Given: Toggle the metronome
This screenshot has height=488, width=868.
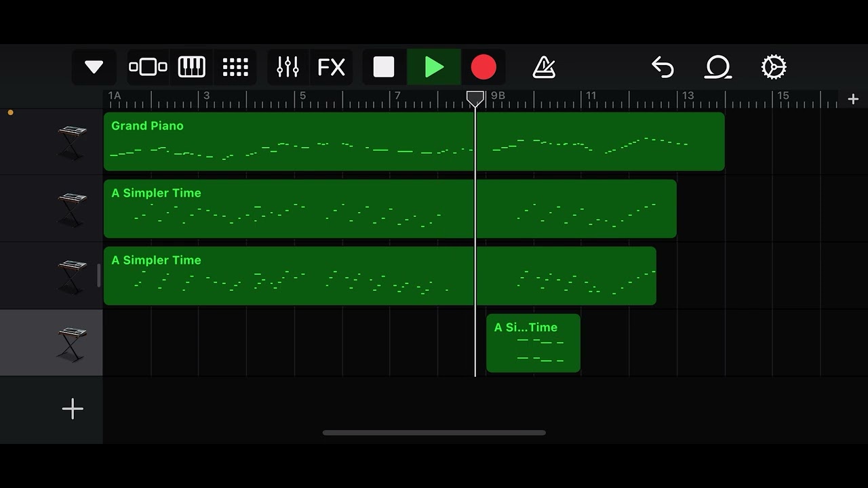Looking at the screenshot, I should click(x=544, y=67).
